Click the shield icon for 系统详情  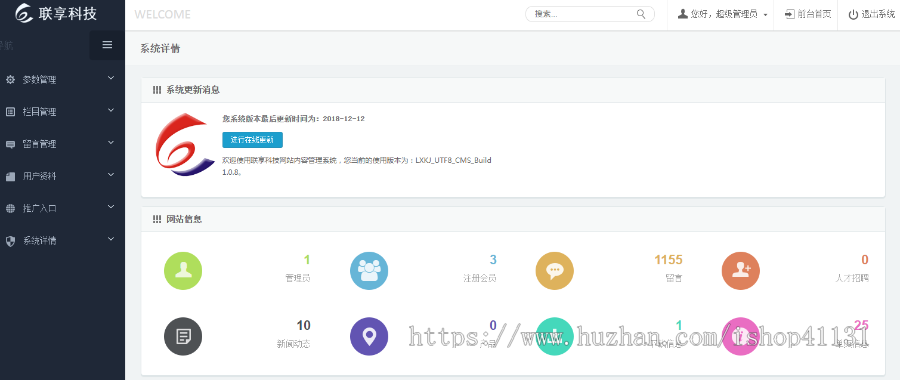(10, 241)
